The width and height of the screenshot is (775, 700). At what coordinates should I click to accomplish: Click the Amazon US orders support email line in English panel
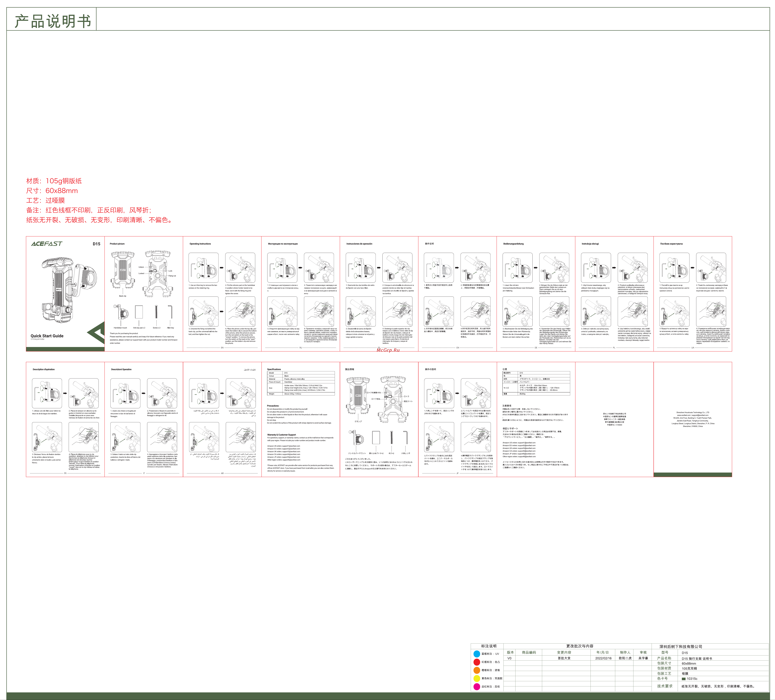coord(284,446)
